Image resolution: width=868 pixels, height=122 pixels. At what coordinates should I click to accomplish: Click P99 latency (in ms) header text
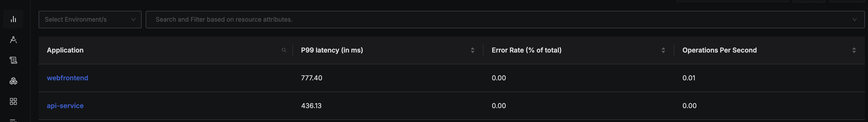tap(332, 50)
